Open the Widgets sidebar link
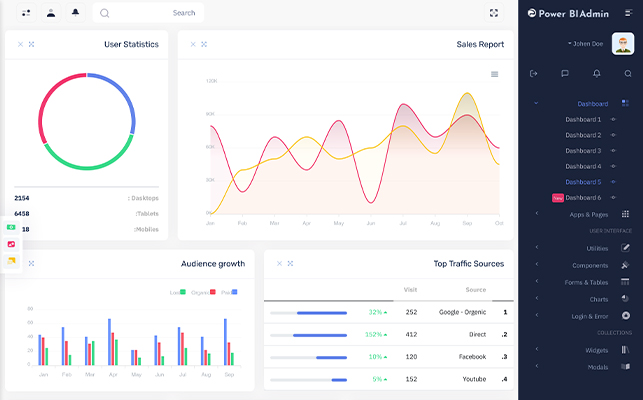The image size is (643, 400). pyautogui.click(x=596, y=350)
